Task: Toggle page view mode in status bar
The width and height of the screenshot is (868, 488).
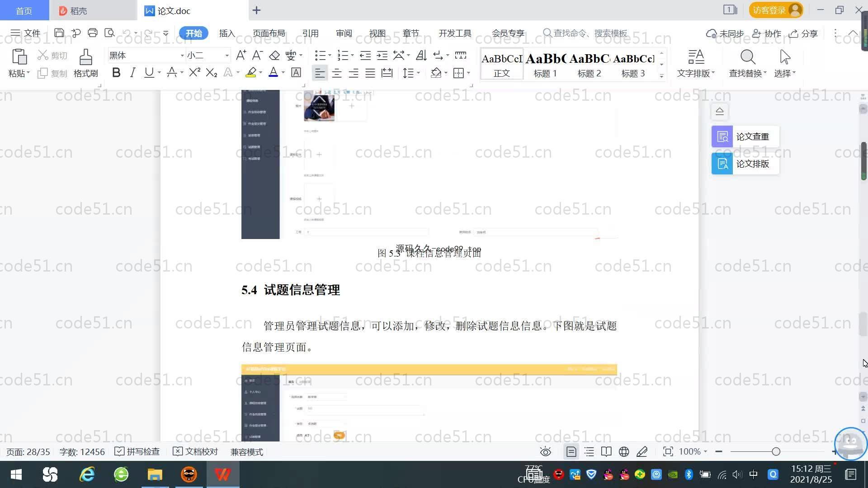Action: [571, 452]
